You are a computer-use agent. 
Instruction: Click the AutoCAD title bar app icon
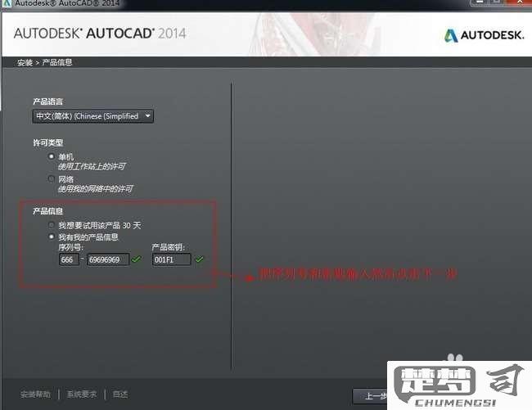(7, 3)
